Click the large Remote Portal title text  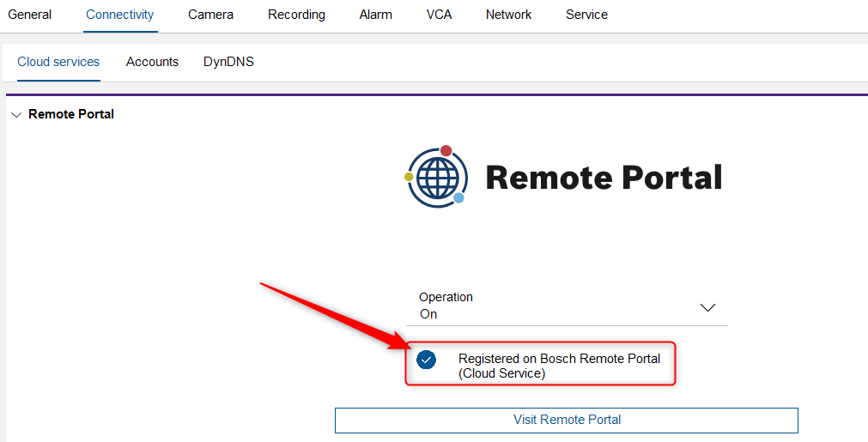tap(604, 177)
